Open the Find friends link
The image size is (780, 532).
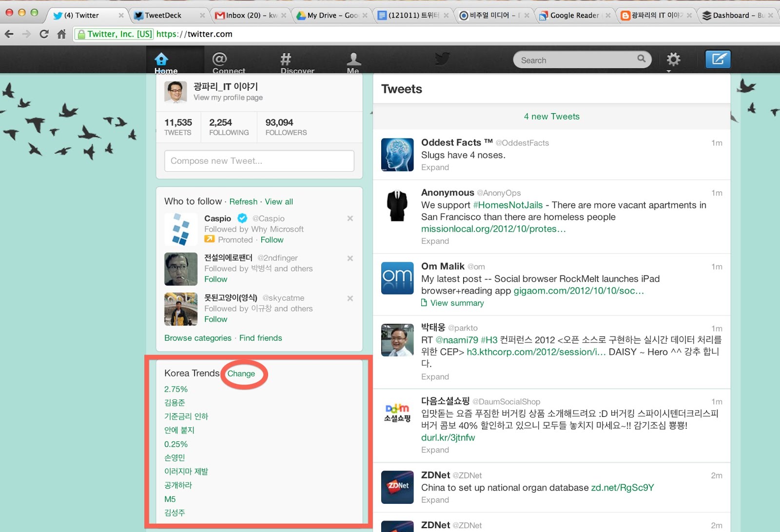[260, 338]
